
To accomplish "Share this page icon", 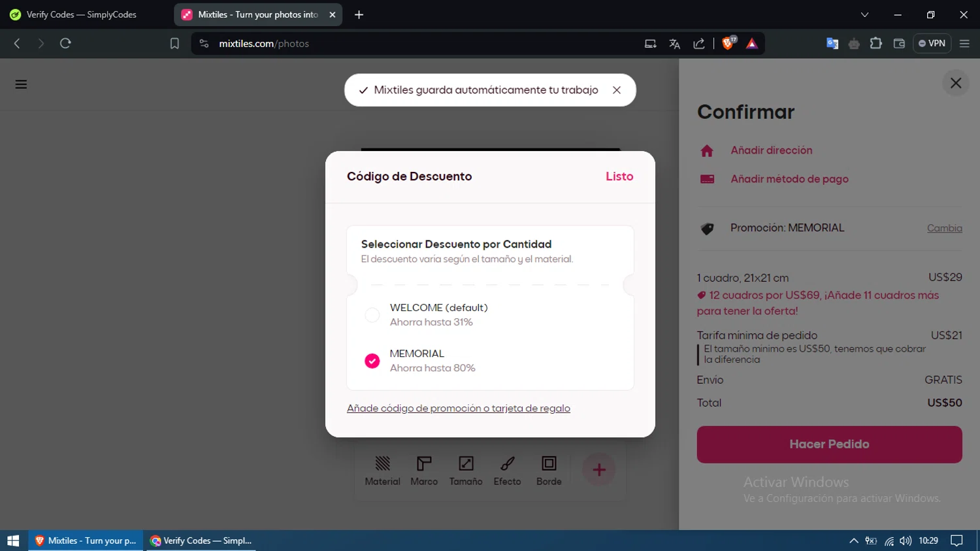I will (x=699, y=44).
